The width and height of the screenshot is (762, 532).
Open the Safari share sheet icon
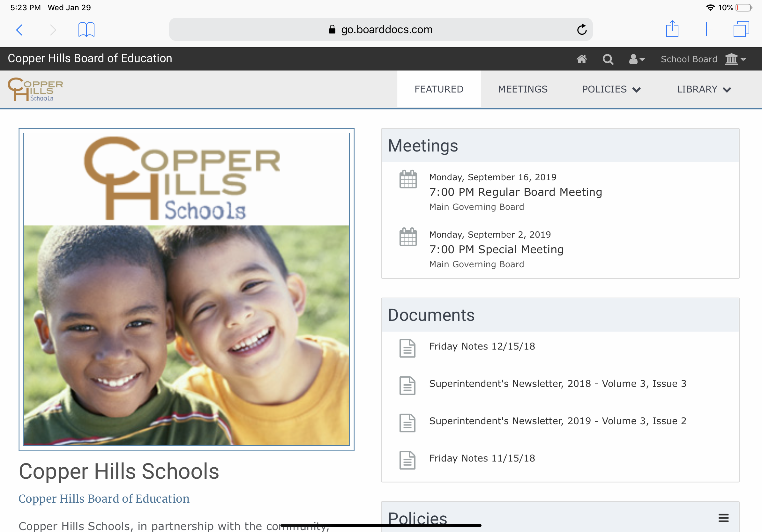672,29
